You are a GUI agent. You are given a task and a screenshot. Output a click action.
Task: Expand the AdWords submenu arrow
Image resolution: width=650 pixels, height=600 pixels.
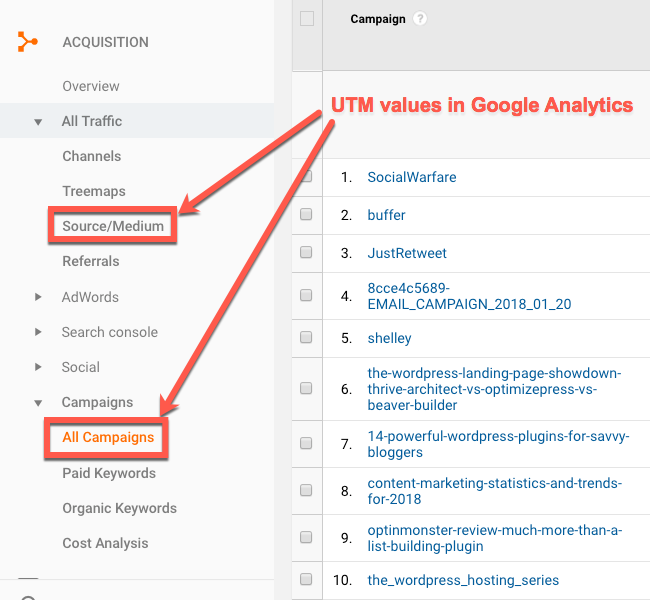point(38,297)
